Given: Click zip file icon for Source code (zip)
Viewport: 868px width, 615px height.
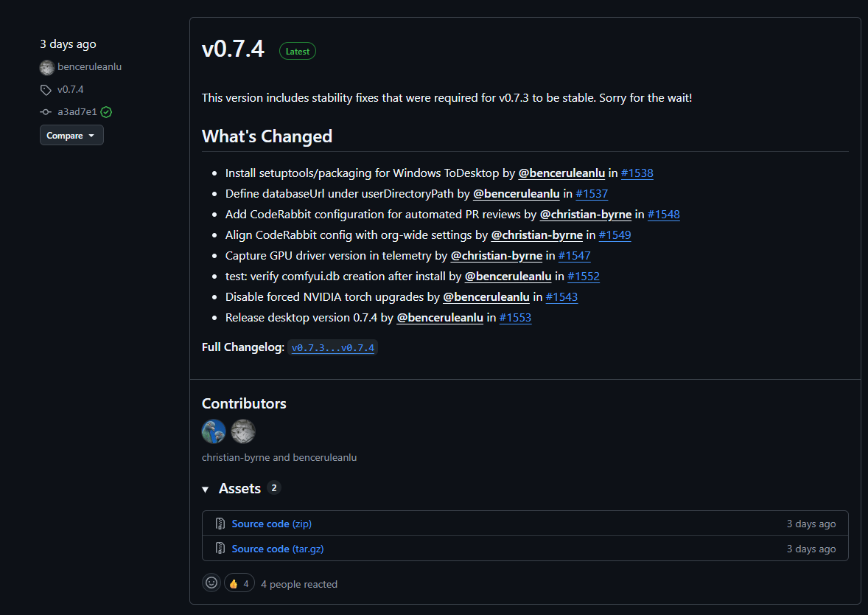Looking at the screenshot, I should coord(220,524).
